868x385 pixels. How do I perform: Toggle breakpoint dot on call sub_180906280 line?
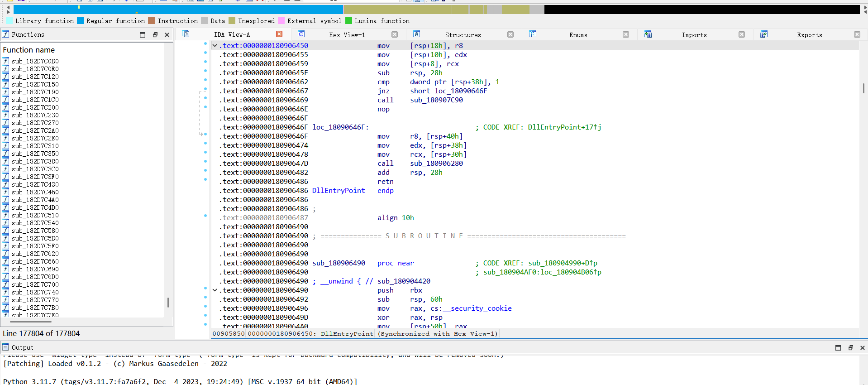[x=205, y=162]
